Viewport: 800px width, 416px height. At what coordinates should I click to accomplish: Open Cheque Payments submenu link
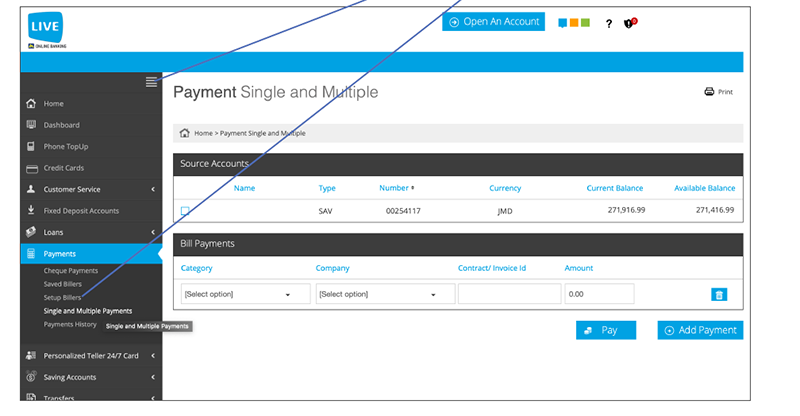(x=70, y=271)
